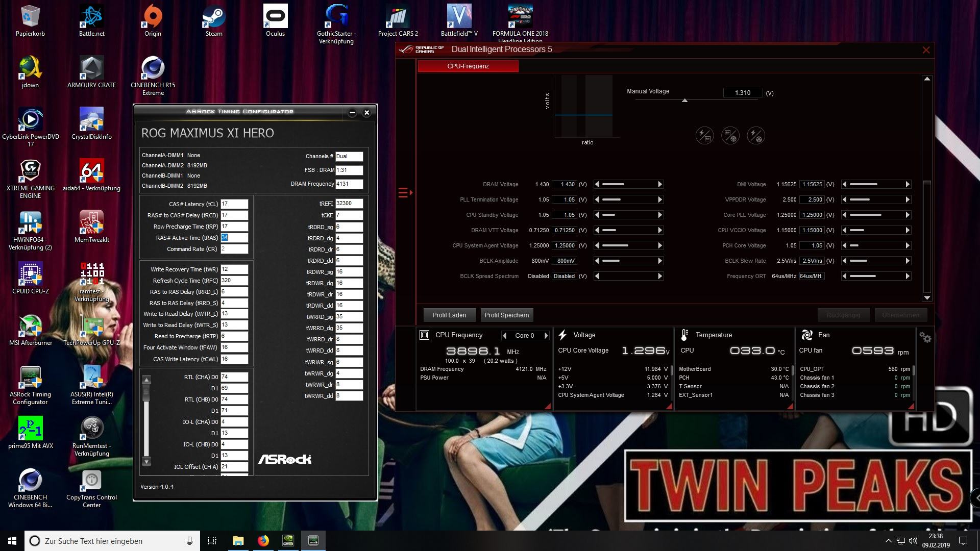The image size is (980, 551).
Task: Launch the Steam desktop icon
Action: coord(214,21)
